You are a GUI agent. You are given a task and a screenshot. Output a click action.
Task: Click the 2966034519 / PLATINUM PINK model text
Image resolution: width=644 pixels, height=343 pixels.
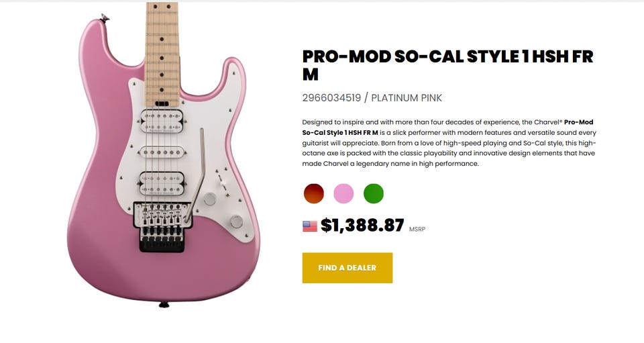pyautogui.click(x=372, y=98)
